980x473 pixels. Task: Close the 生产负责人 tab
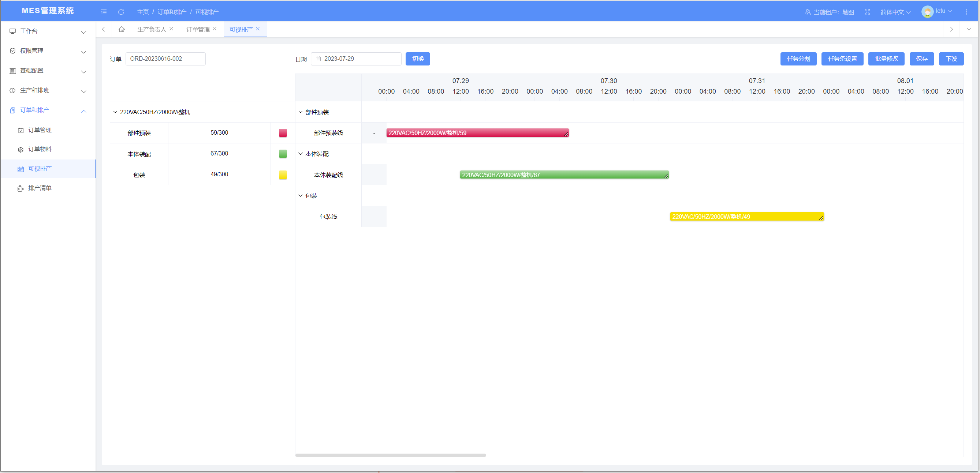172,29
